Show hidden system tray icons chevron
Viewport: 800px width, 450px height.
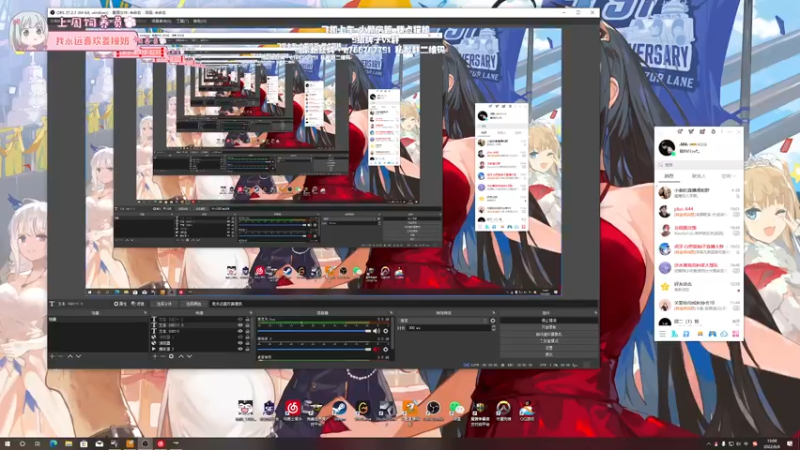(708, 444)
